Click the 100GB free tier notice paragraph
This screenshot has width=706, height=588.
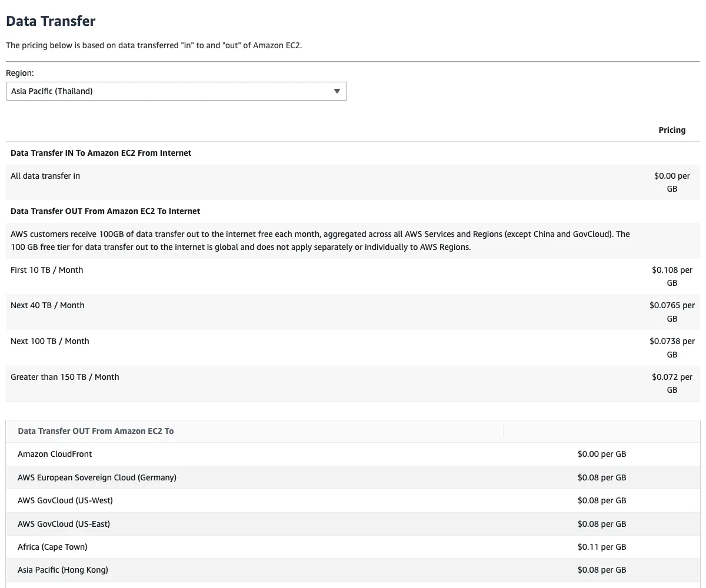click(320, 240)
